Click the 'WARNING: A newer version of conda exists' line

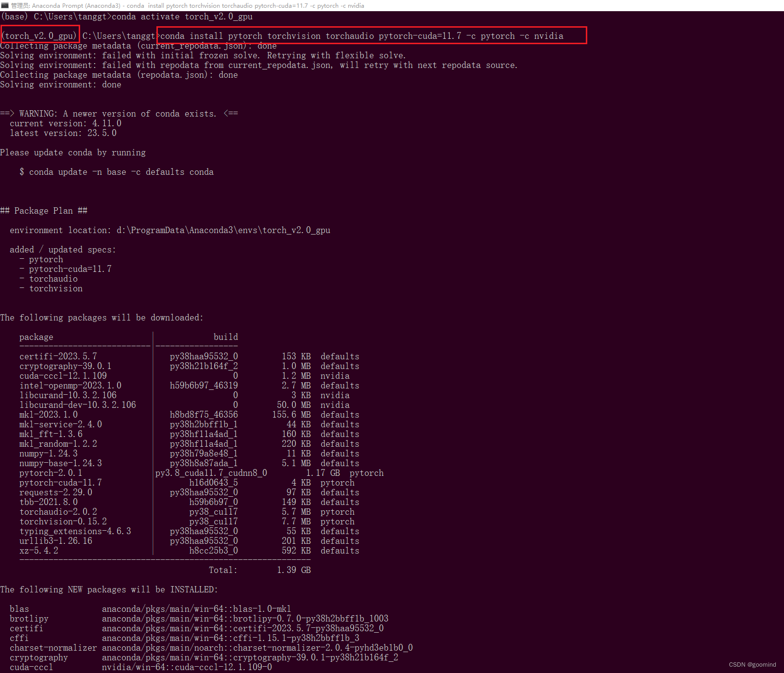[119, 114]
